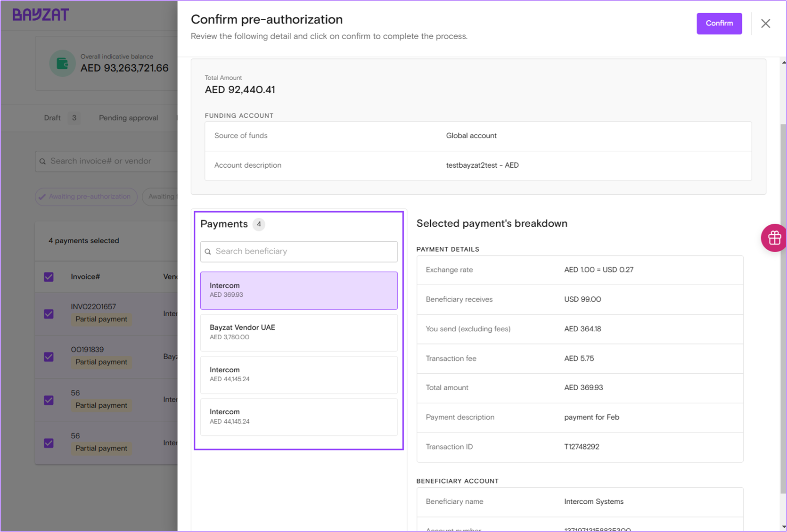The width and height of the screenshot is (787, 532).
Task: Toggle the Awaiting pre-authorization filter chip
Action: tap(86, 196)
